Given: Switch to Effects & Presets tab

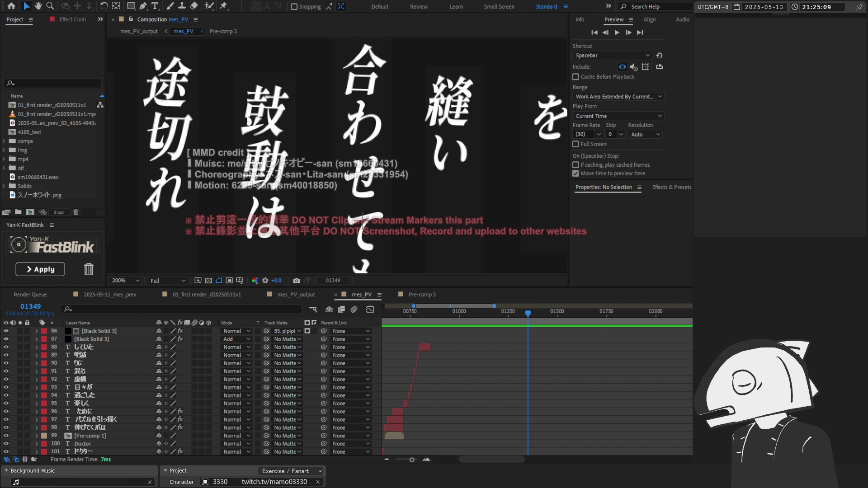Looking at the screenshot, I should (x=671, y=187).
